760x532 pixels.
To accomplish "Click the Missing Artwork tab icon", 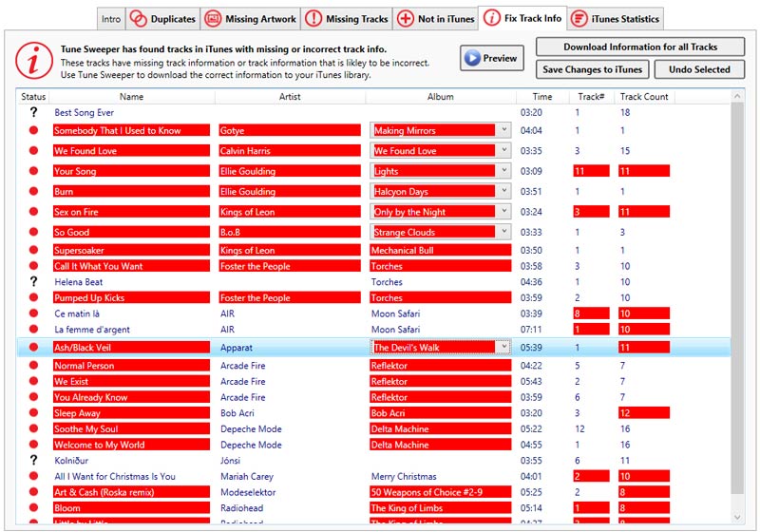I will 212,19.
